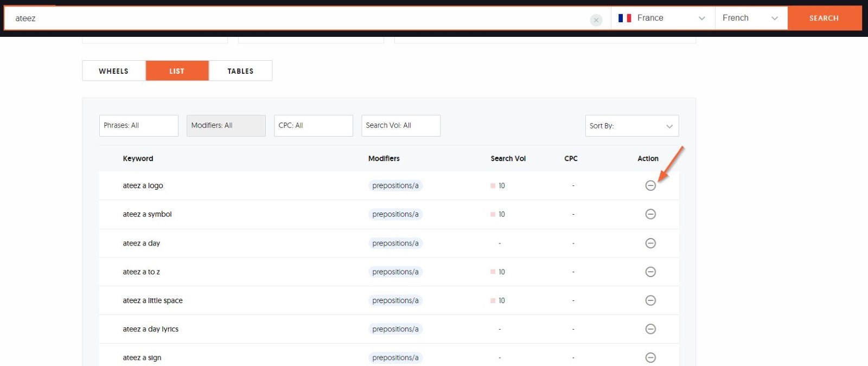
Task: Click the Search Vol column header
Action: point(508,158)
